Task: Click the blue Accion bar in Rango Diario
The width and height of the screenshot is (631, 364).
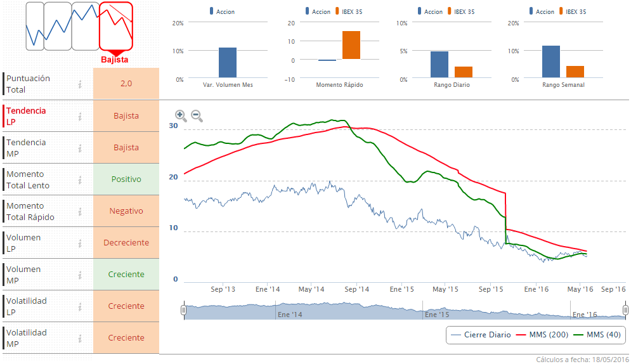Action: click(x=439, y=63)
